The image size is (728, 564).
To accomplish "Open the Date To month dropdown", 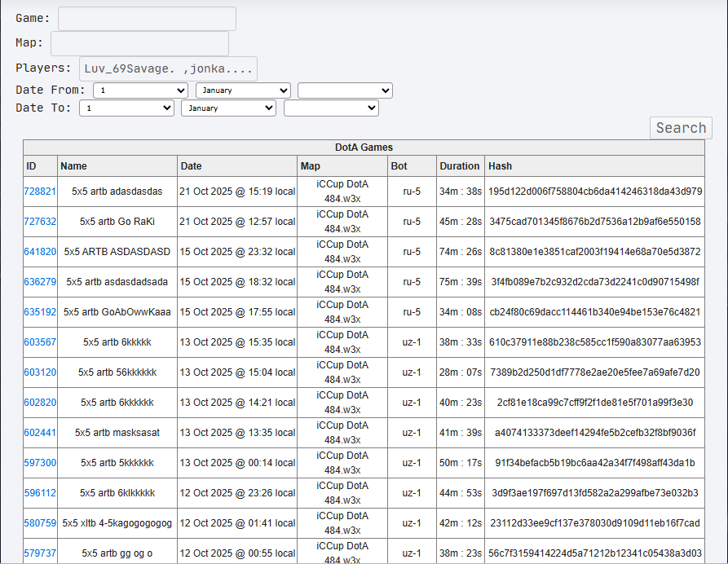I will coord(228,108).
